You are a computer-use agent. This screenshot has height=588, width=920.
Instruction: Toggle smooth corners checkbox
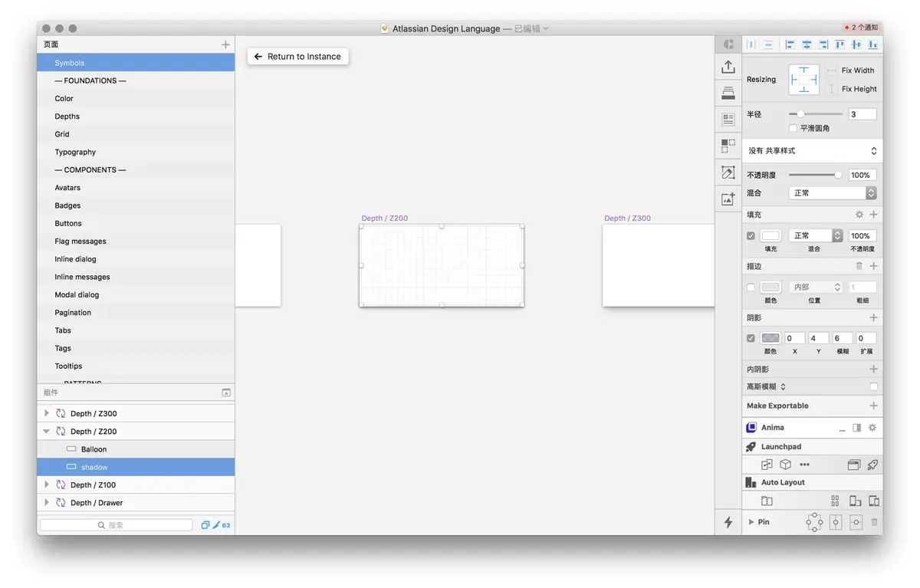(793, 128)
